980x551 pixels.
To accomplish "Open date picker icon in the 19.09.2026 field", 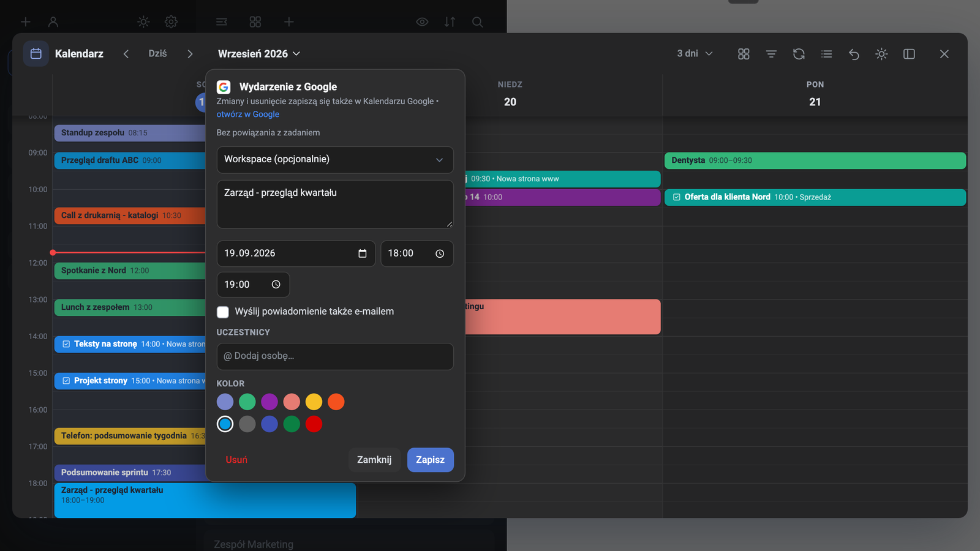I will click(363, 253).
